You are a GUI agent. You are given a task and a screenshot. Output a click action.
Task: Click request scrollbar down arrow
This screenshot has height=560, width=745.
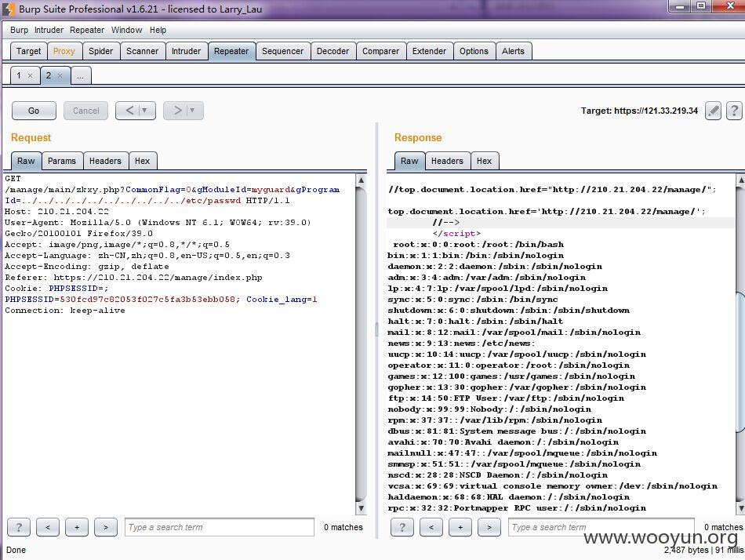361,508
